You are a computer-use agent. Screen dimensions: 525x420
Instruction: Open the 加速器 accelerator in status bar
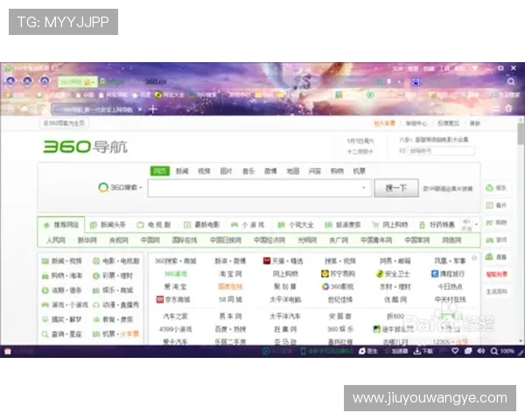coord(396,351)
